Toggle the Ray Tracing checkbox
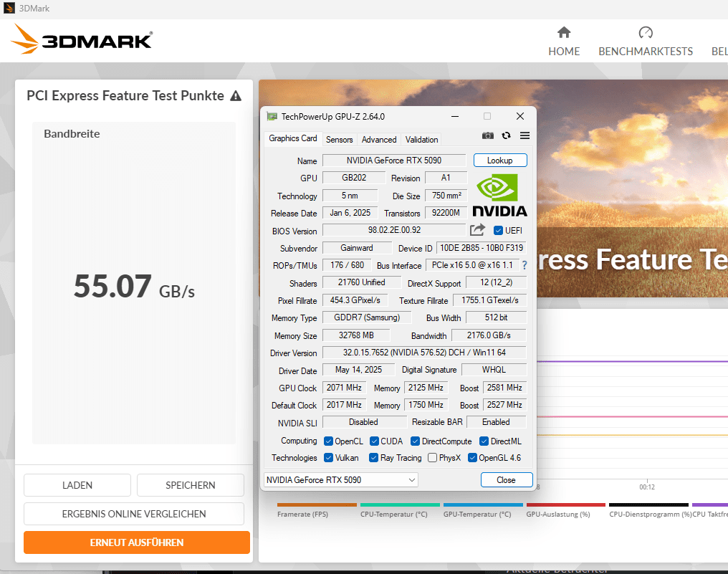This screenshot has height=574, width=728. pos(373,458)
